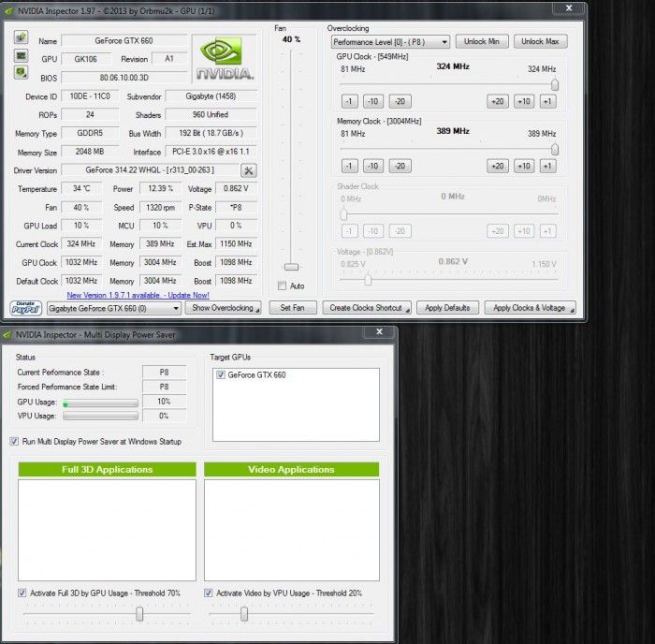Click the Full 3D Applications green header

click(x=107, y=469)
